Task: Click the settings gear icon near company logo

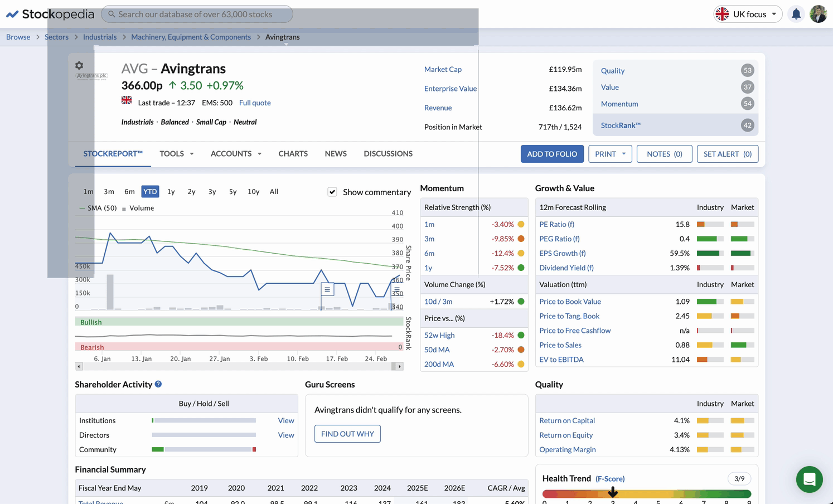Action: coord(79,65)
